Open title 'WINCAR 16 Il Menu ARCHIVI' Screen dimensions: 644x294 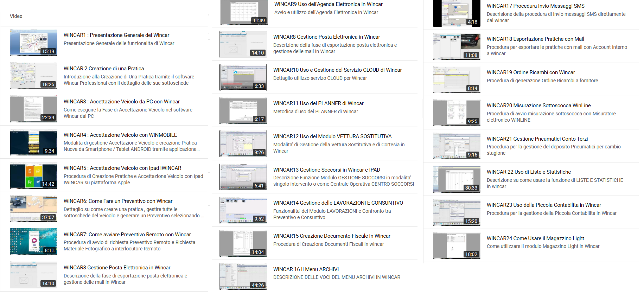tap(306, 269)
